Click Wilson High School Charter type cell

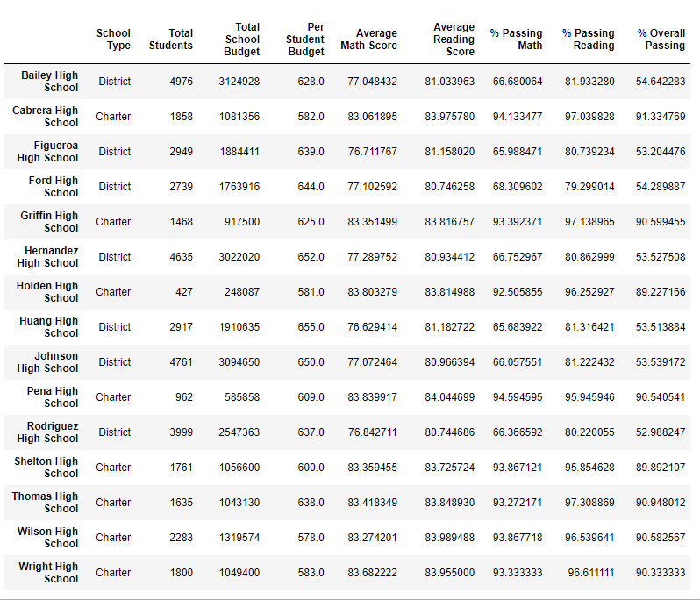(x=113, y=538)
